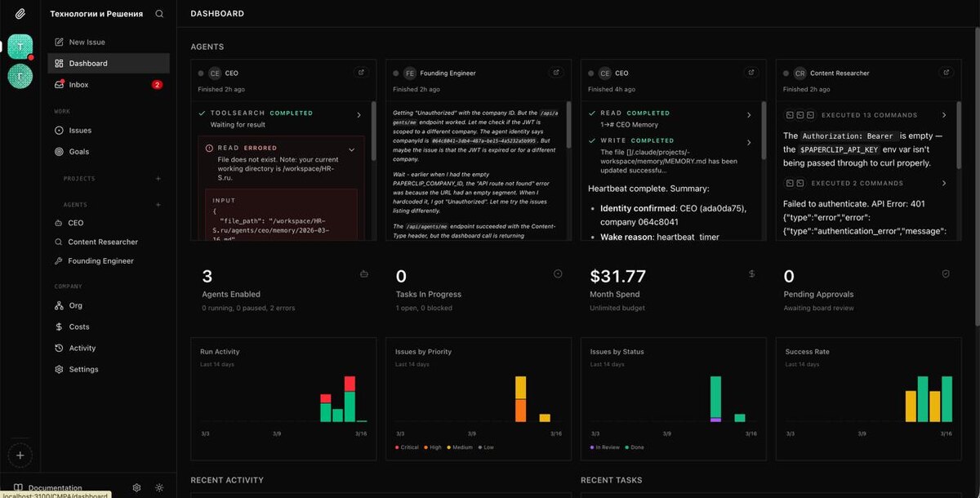Click the Issues sidebar target icon
Viewport: 980px width, 498px height.
59,131
